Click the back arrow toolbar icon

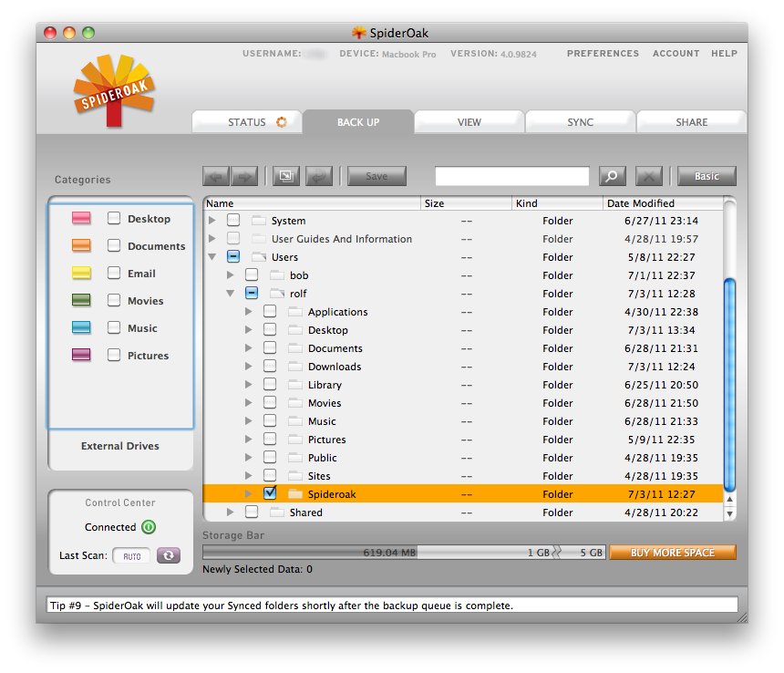point(216,176)
